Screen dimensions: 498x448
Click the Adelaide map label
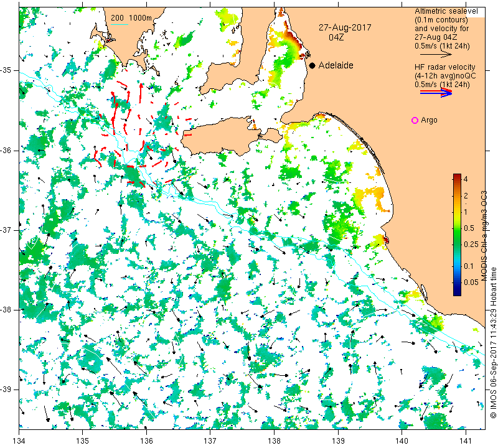tap(336, 65)
